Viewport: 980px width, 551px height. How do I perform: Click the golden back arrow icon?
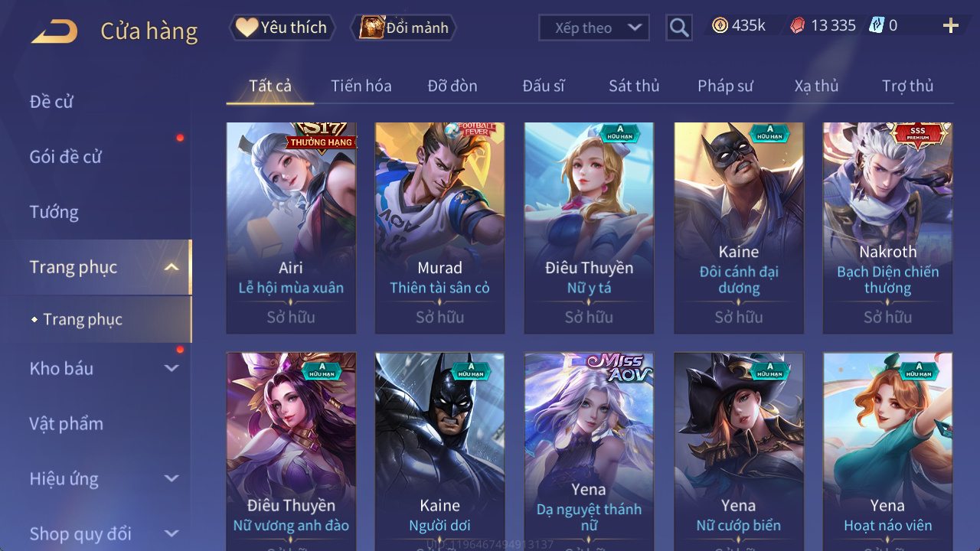pyautogui.click(x=54, y=31)
